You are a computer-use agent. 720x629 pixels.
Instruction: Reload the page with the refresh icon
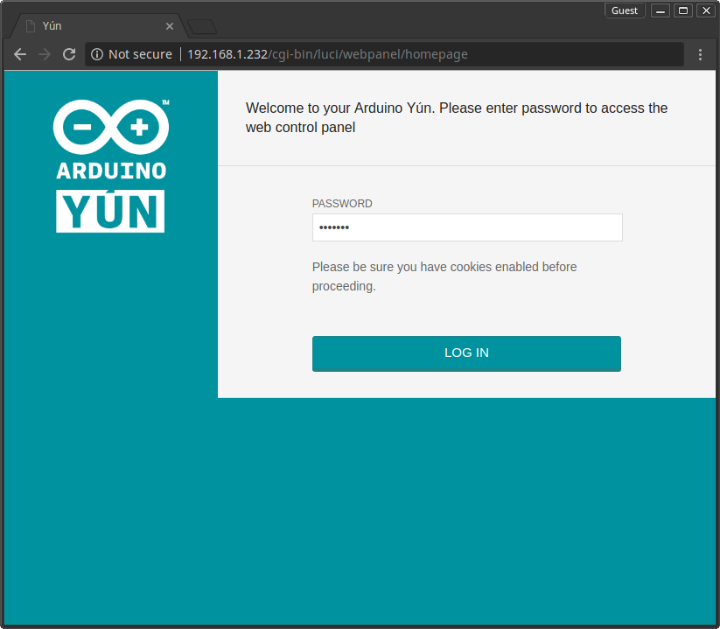[69, 54]
